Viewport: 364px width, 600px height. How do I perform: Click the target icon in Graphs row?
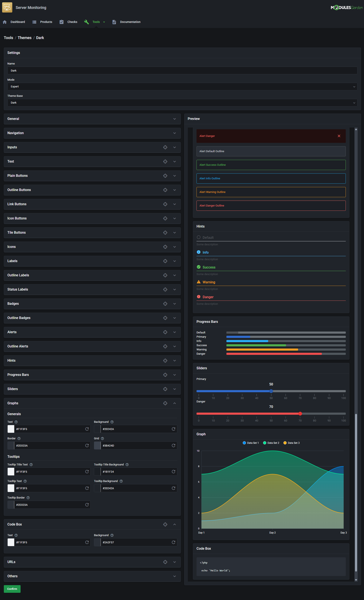click(165, 403)
